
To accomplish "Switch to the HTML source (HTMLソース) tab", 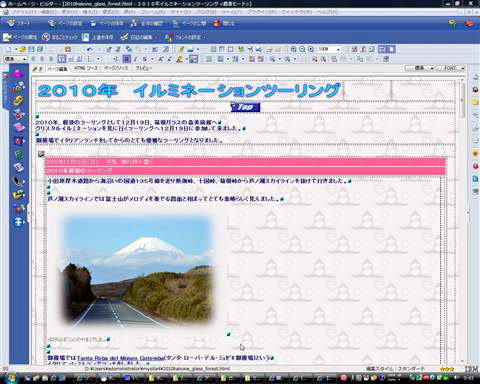I will pos(86,68).
